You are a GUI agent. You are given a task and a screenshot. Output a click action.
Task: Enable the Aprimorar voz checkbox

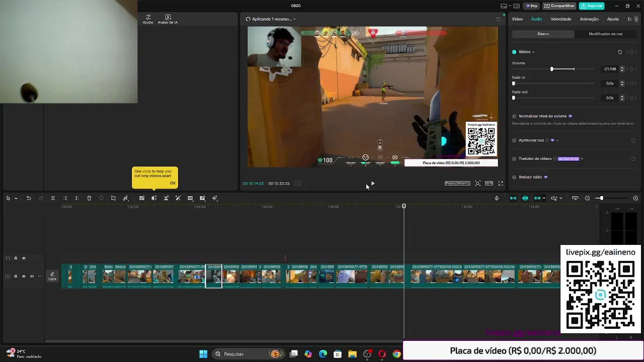pos(514,140)
